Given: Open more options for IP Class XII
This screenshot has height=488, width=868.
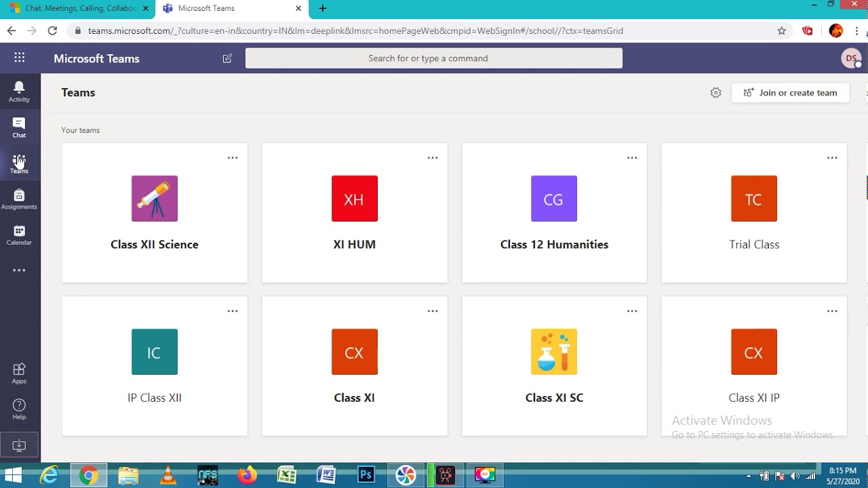Looking at the screenshot, I should click(233, 311).
